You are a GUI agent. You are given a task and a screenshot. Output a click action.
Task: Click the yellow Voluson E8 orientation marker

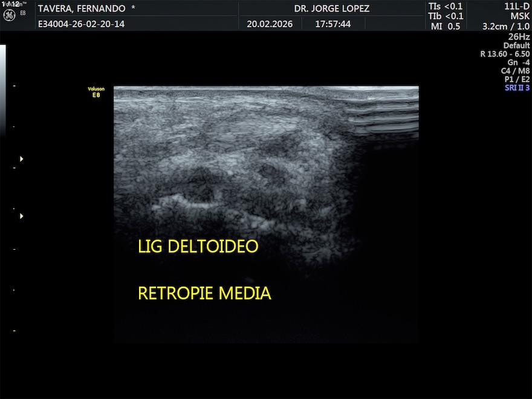96,92
